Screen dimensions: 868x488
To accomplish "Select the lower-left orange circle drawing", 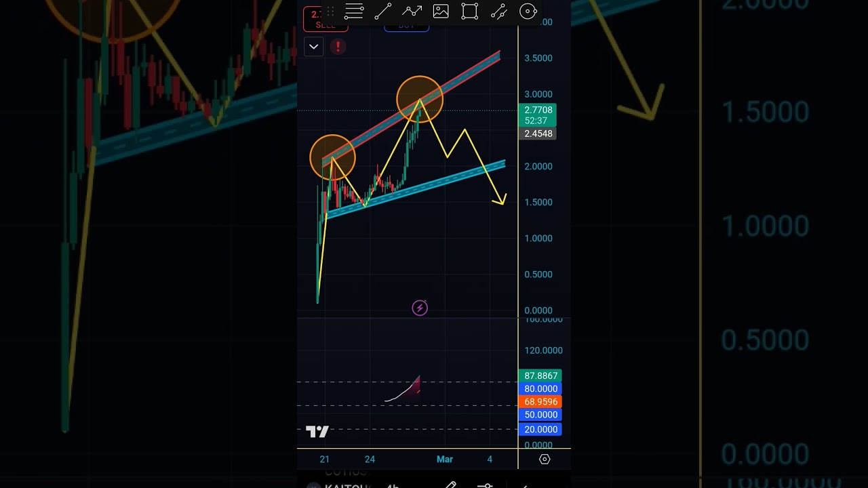I will click(332, 157).
